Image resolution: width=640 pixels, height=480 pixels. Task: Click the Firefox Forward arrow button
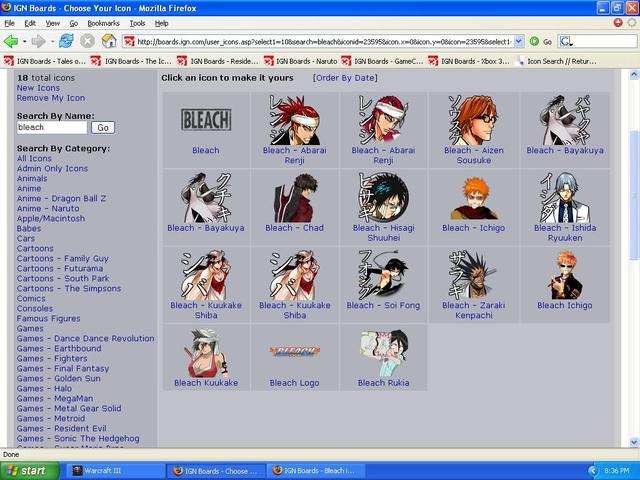click(38, 41)
